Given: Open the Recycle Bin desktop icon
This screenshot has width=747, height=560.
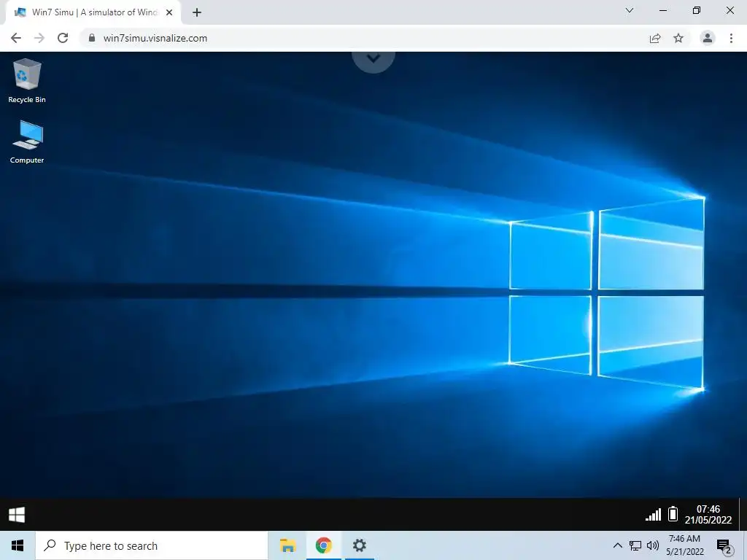Looking at the screenshot, I should point(27,80).
